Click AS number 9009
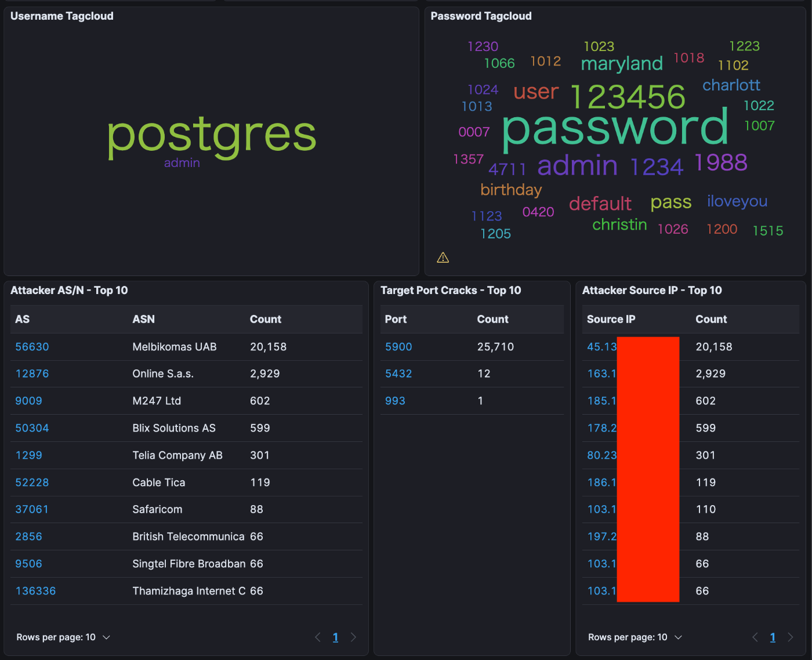The image size is (812, 660). [28, 401]
